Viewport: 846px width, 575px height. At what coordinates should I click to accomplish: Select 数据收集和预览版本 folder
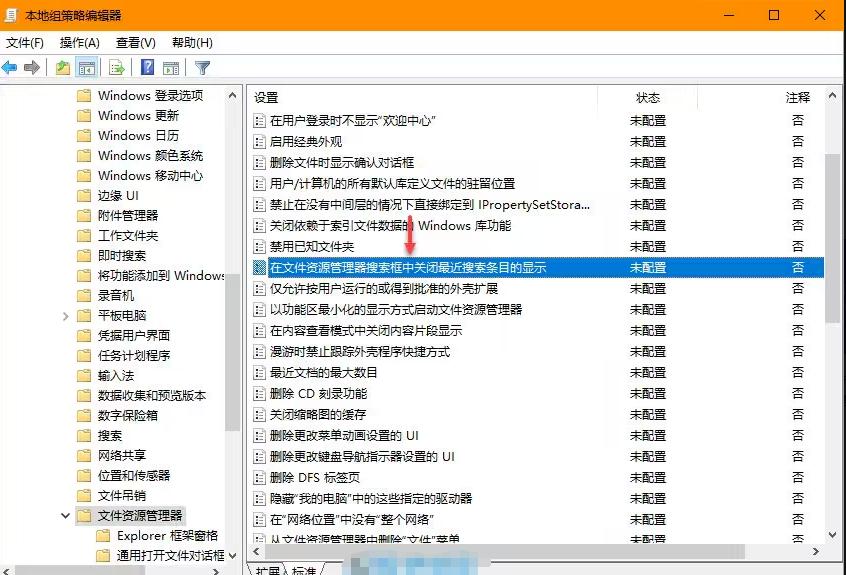click(x=152, y=395)
